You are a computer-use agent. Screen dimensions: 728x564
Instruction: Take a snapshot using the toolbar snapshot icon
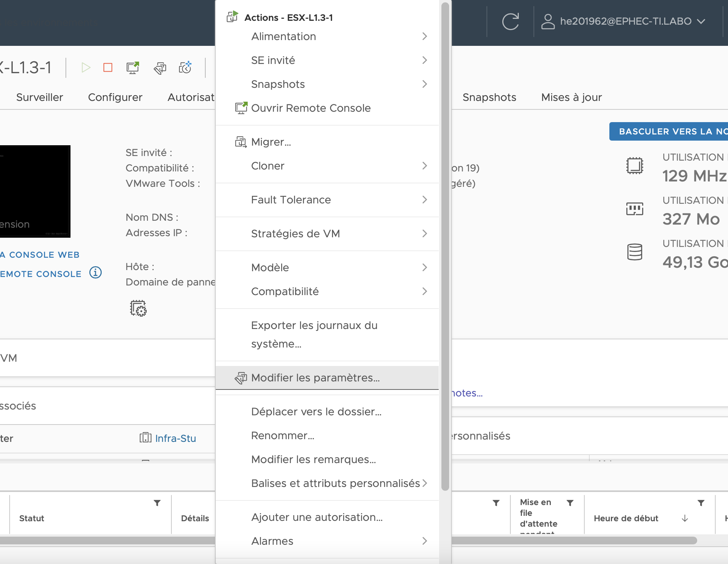(185, 67)
